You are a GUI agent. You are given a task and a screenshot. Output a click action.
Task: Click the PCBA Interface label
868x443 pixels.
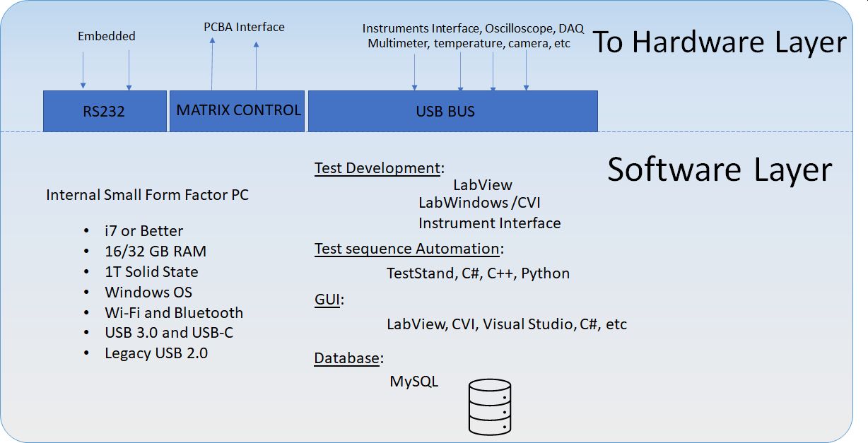pyautogui.click(x=244, y=28)
